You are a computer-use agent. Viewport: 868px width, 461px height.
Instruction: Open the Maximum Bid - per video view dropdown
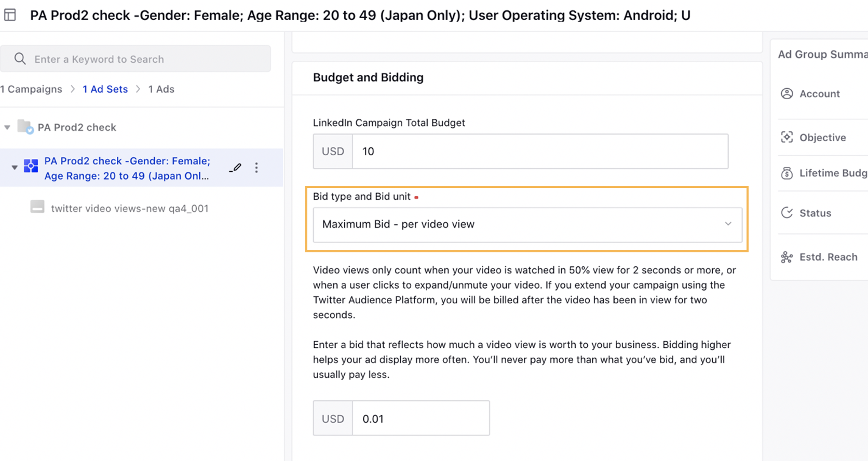click(x=527, y=224)
